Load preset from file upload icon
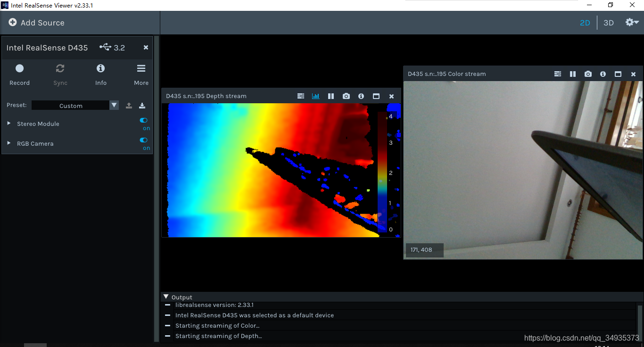 [129, 106]
